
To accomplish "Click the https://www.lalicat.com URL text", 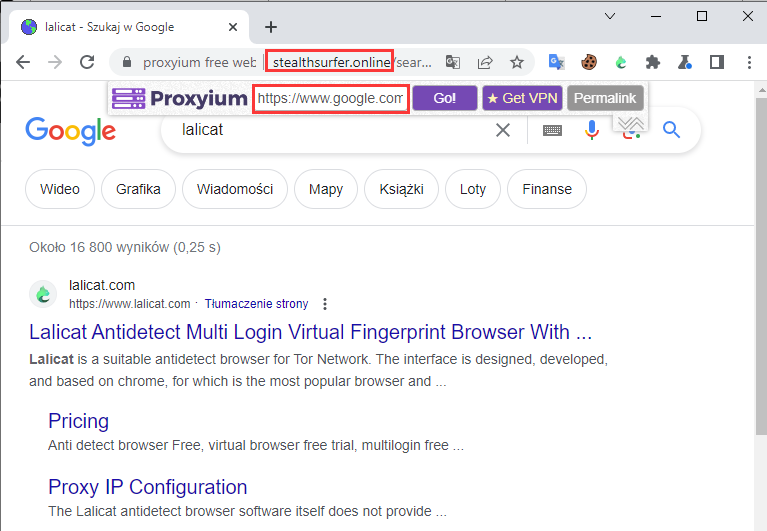I will point(129,304).
